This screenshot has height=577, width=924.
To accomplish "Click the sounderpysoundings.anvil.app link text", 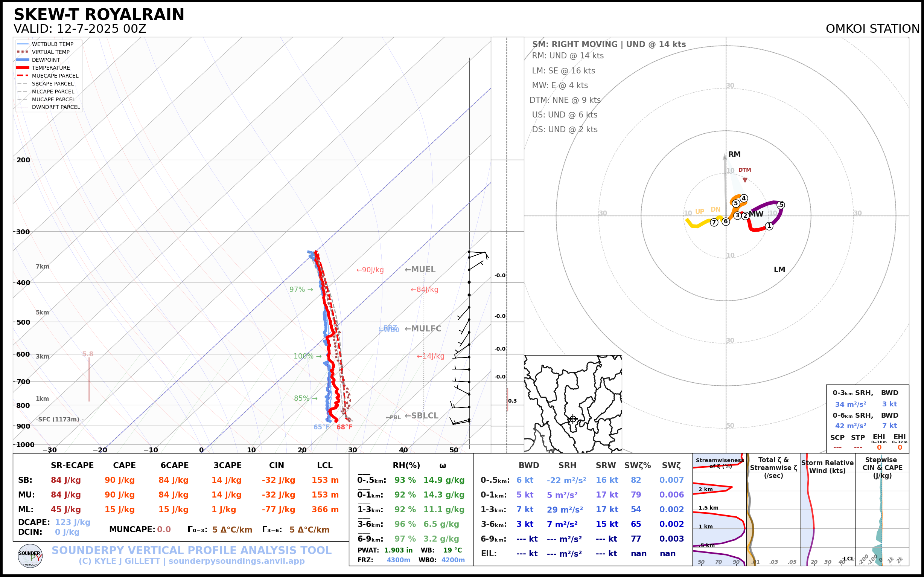I will 236,561.
